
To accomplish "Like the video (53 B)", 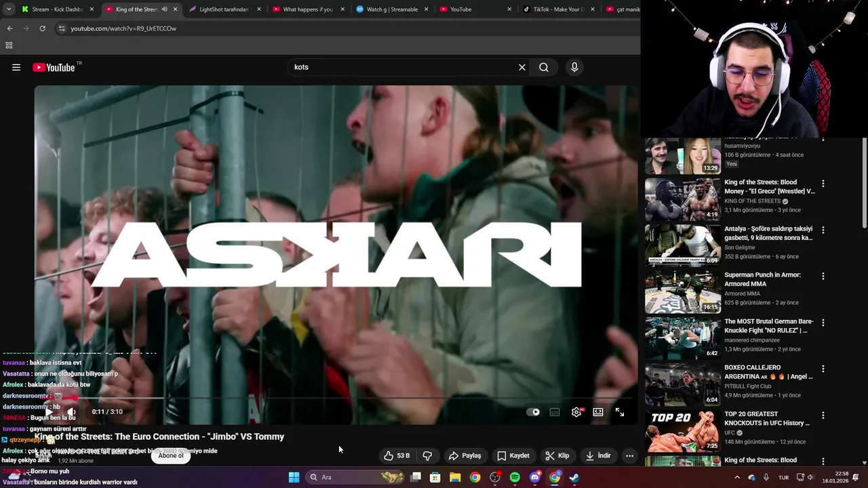I will tap(397, 455).
